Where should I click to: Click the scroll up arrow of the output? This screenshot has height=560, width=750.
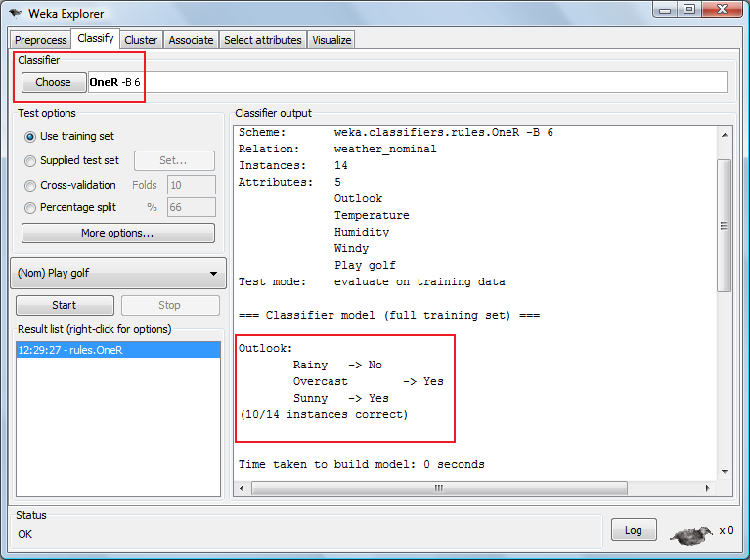(x=725, y=135)
